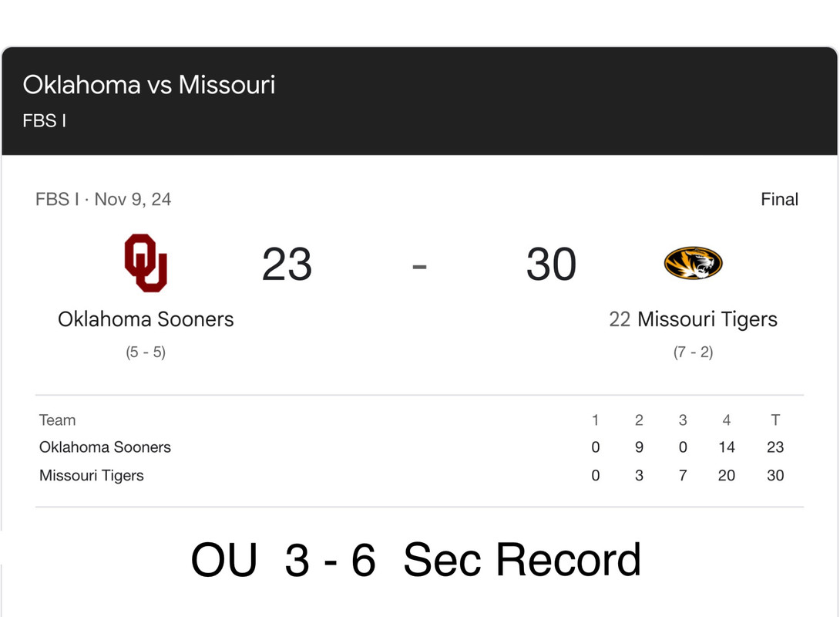
Task: Click Missouri's large score of 30
Action: click(551, 265)
